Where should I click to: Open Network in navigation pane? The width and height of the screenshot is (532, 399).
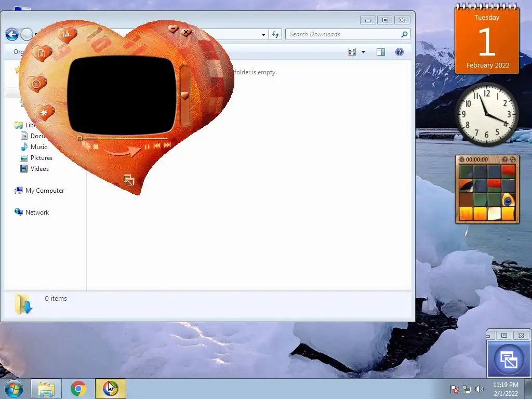(37, 212)
